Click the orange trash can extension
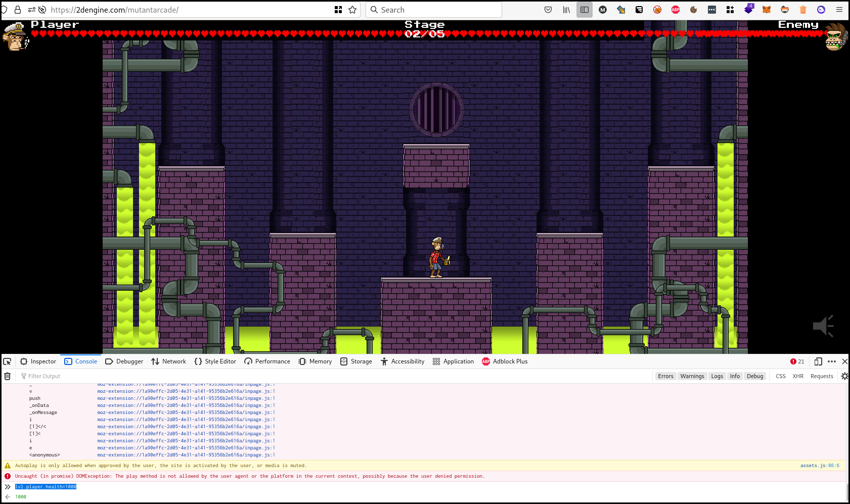Image resolution: width=850 pixels, height=504 pixels. pyautogui.click(x=803, y=10)
